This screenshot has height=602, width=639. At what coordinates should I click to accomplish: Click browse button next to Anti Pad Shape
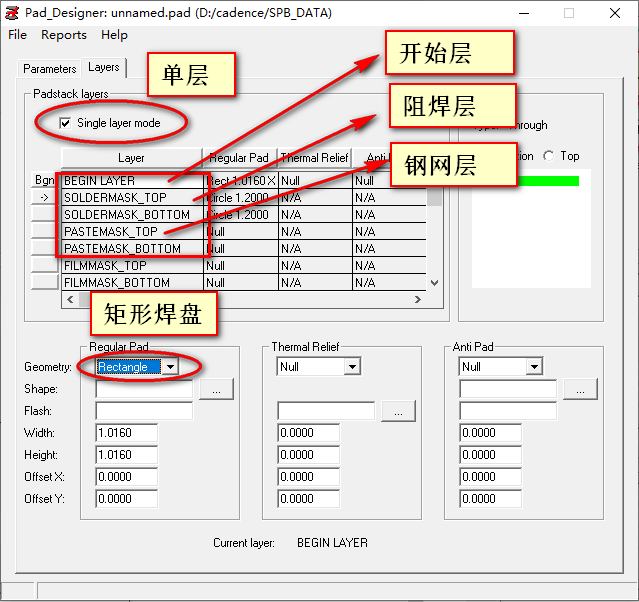point(580,389)
